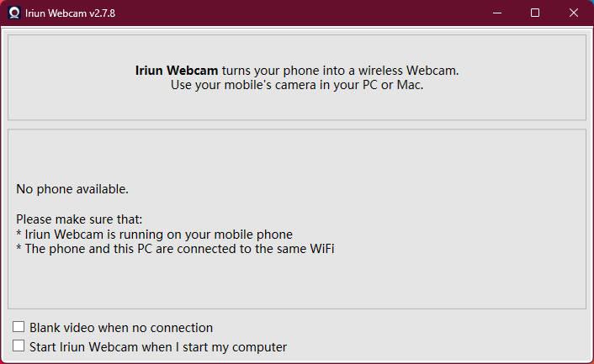
Task: Click the empty space in the title bar
Action: [294, 13]
